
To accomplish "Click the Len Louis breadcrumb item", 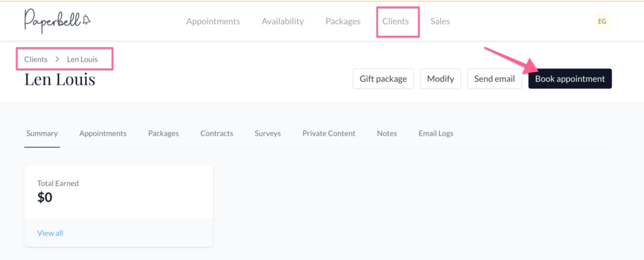I will 82,59.
